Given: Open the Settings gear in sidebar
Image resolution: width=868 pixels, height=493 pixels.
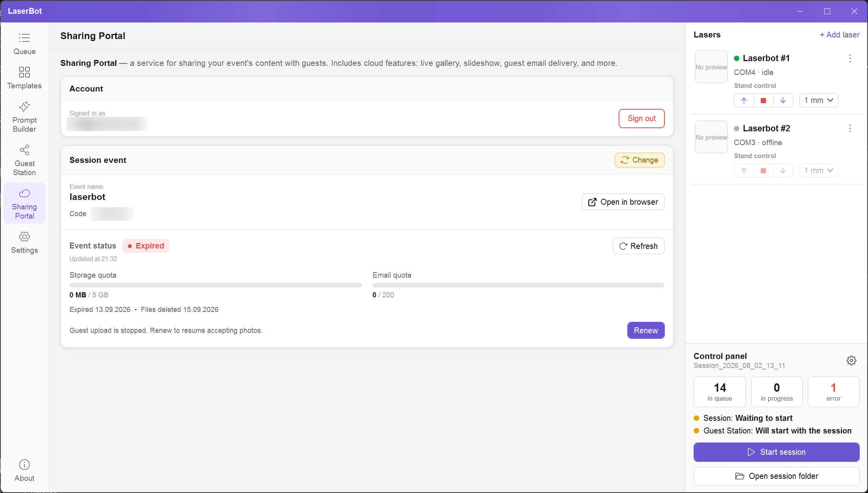Looking at the screenshot, I should click(24, 237).
